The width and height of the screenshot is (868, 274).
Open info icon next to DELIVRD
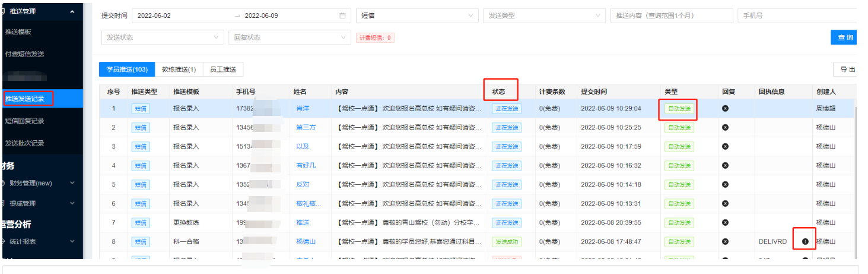coord(805,242)
